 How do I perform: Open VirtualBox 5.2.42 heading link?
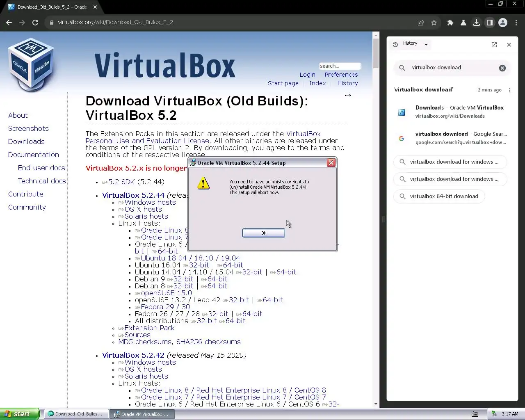[133, 356]
